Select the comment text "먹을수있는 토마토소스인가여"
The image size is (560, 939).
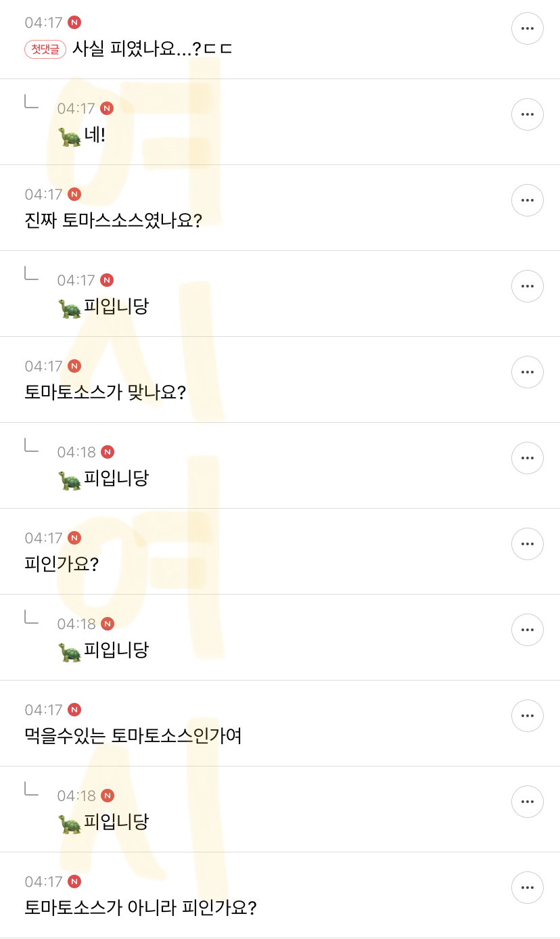(133, 736)
